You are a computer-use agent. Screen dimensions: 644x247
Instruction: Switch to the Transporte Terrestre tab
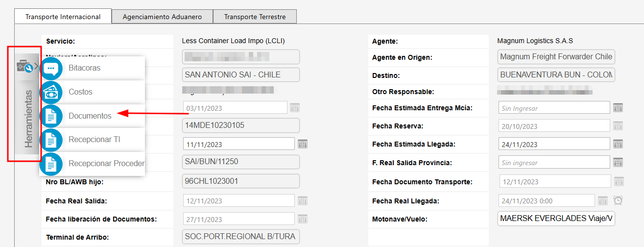click(255, 17)
